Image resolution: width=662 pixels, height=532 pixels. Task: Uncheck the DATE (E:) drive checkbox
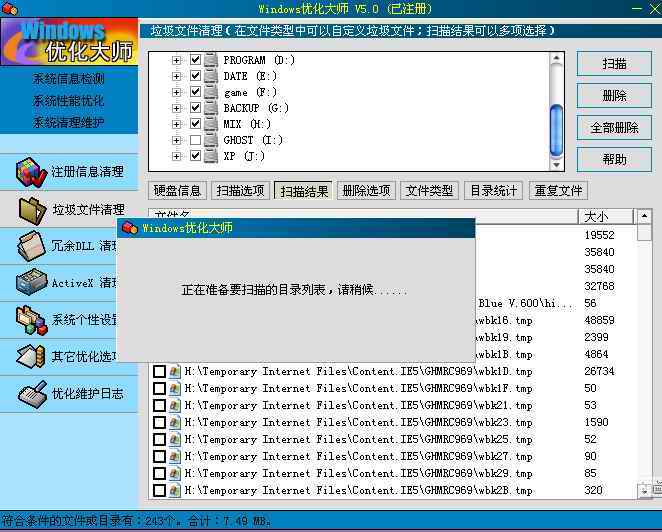click(x=195, y=76)
